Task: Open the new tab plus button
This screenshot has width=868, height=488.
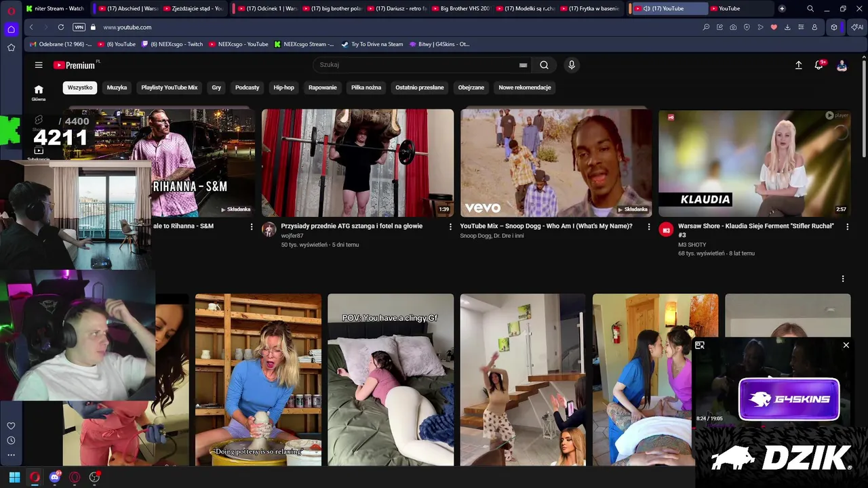Action: pos(782,8)
